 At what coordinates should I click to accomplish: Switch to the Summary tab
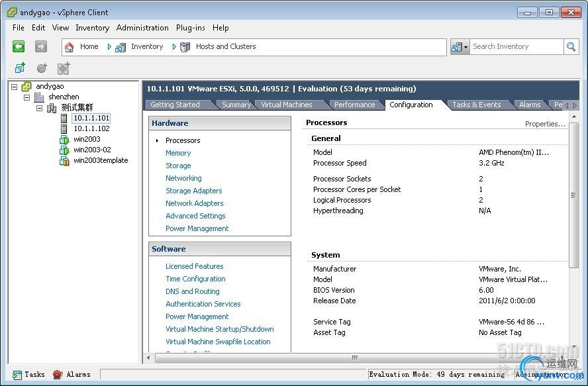click(x=236, y=105)
